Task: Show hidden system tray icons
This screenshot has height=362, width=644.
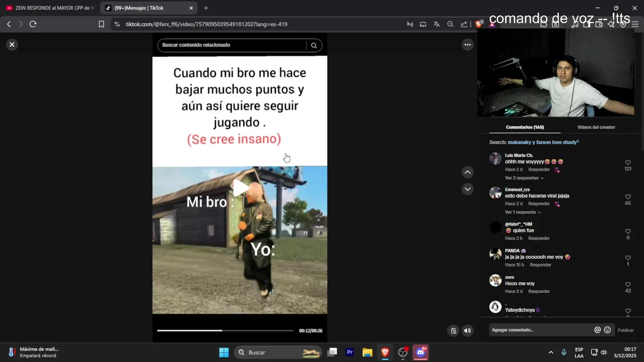Action: point(550,352)
